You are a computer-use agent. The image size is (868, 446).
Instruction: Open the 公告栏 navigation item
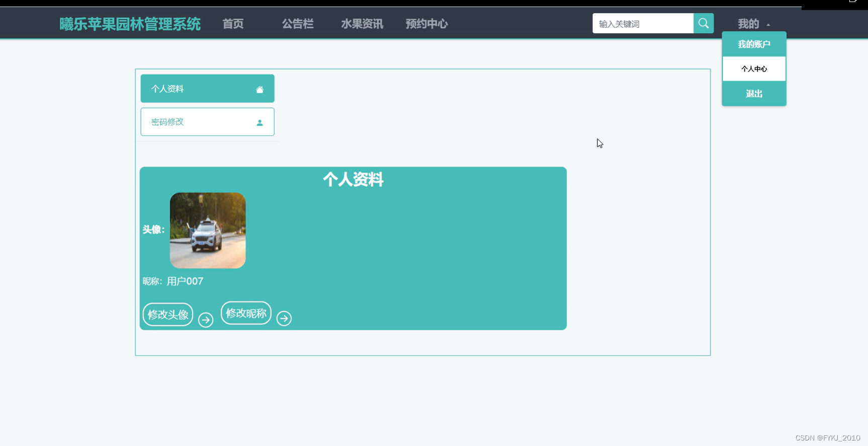[x=298, y=24]
